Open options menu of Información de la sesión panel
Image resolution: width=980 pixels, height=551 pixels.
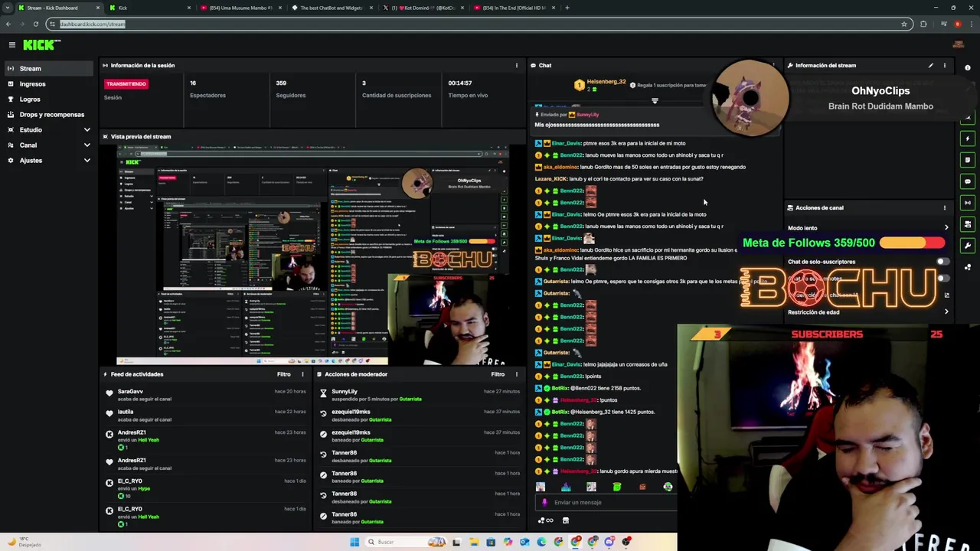point(516,65)
